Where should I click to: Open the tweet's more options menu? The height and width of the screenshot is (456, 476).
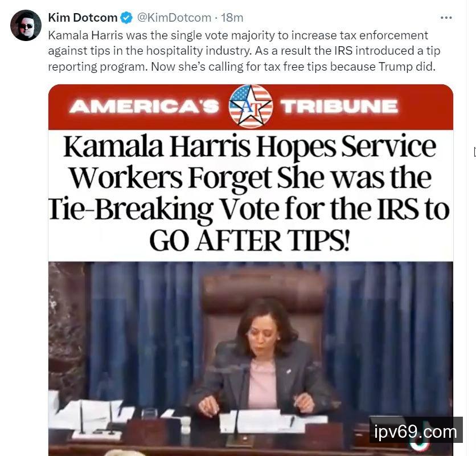[x=446, y=18]
